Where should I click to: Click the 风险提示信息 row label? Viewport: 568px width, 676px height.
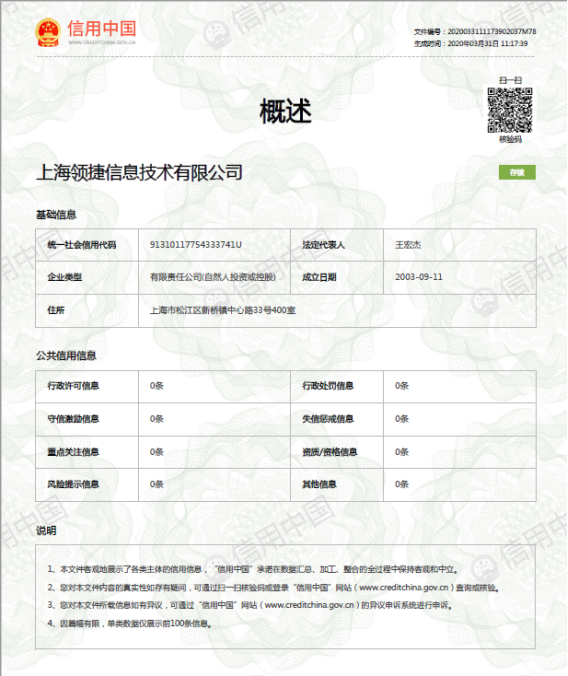[x=73, y=484]
